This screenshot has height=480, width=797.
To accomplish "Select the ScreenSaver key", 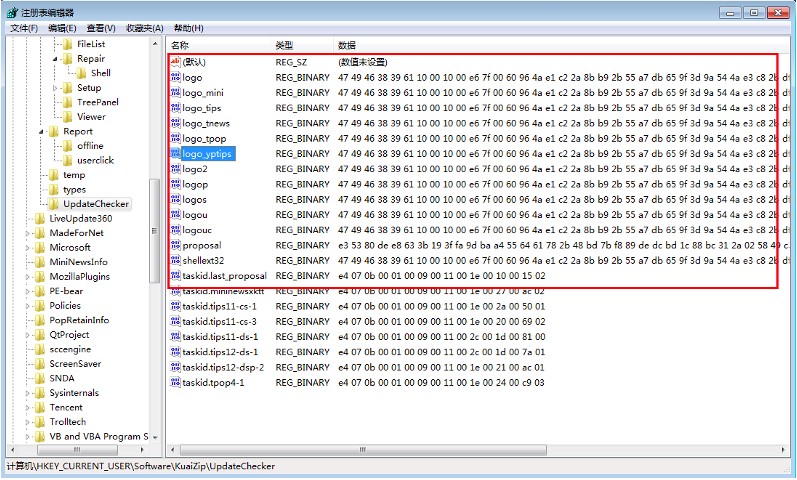I will click(x=75, y=364).
